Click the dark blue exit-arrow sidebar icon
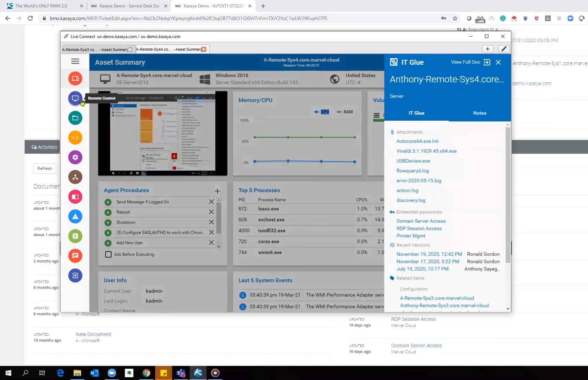The width and height of the screenshot is (588, 380). pyautogui.click(x=75, y=275)
